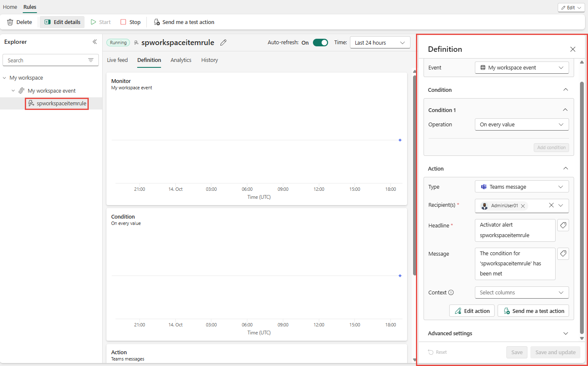This screenshot has width=588, height=366.
Task: Open the History tab
Action: point(209,60)
